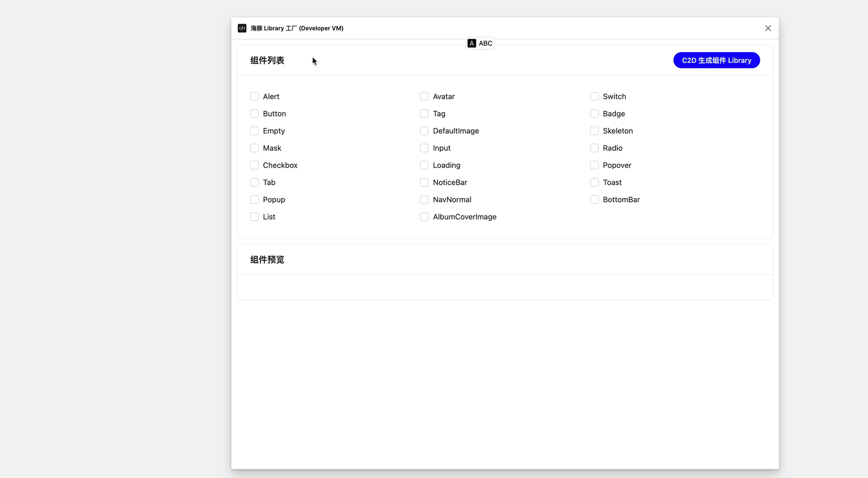This screenshot has height=478, width=868.
Task: Tick the Mask checkbox
Action: click(x=254, y=148)
